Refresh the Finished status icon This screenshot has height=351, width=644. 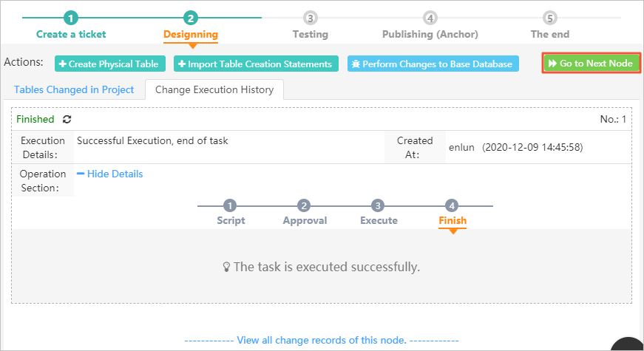point(67,119)
